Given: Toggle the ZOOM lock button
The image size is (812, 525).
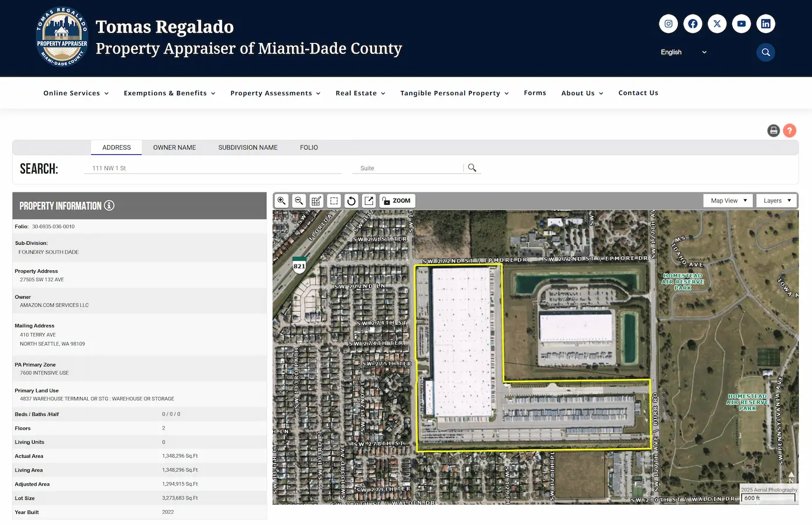Looking at the screenshot, I should pyautogui.click(x=397, y=201).
